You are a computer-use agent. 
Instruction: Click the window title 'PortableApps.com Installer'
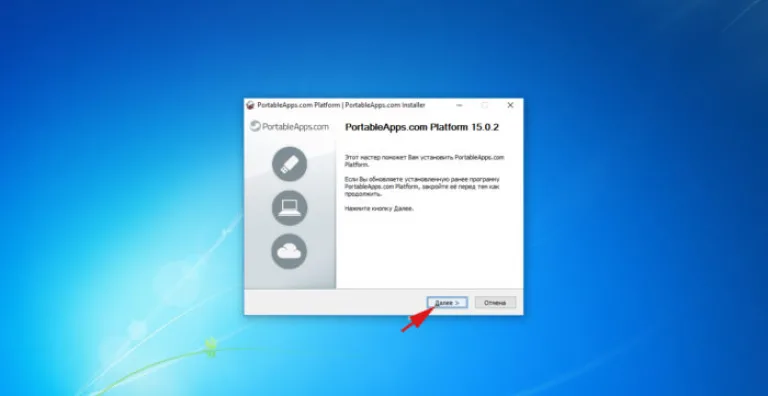coord(385,105)
